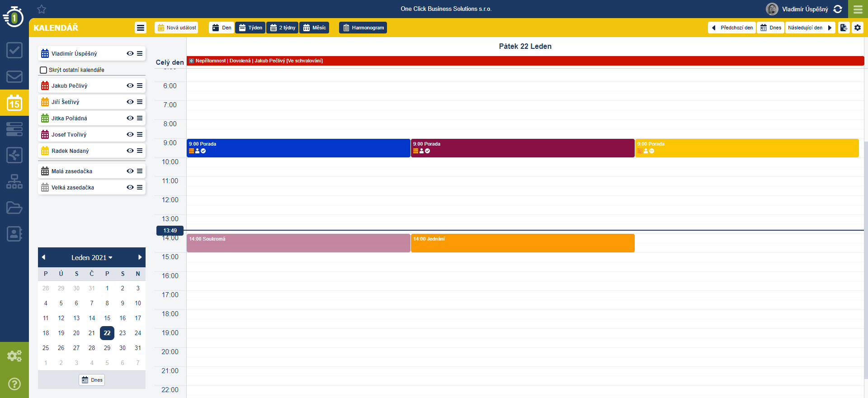Open Jakub Pečlivý calendar options menu
The width and height of the screenshot is (868, 398).
(140, 85)
